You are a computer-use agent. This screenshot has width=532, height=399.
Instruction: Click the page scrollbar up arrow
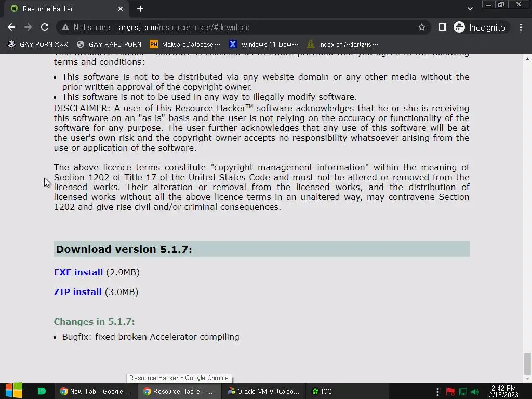click(x=527, y=59)
